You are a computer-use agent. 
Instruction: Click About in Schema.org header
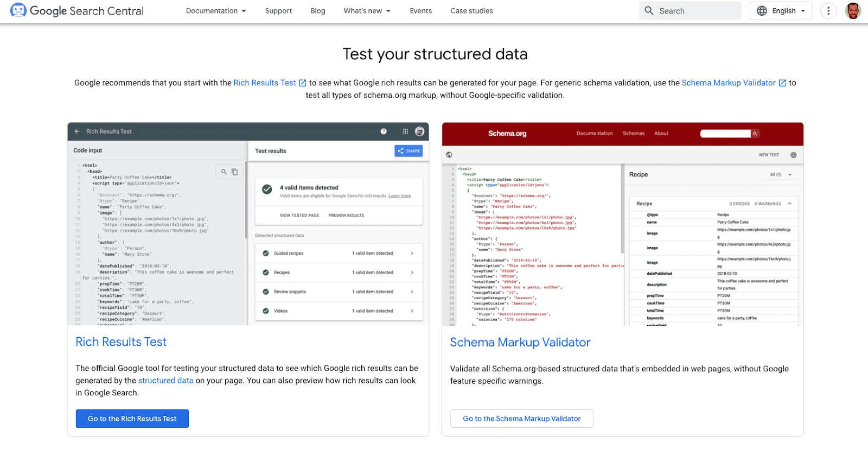pyautogui.click(x=661, y=134)
